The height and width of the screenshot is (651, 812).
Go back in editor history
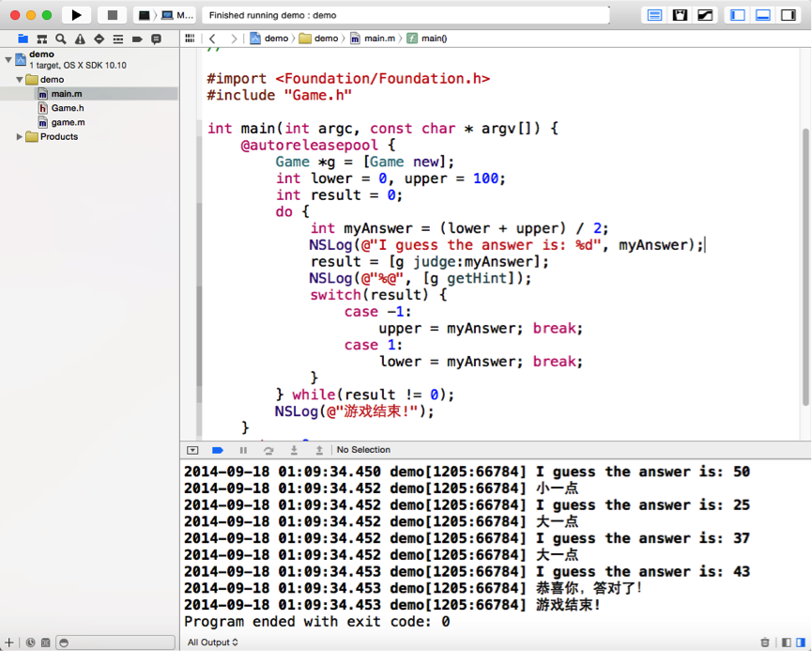(x=212, y=39)
